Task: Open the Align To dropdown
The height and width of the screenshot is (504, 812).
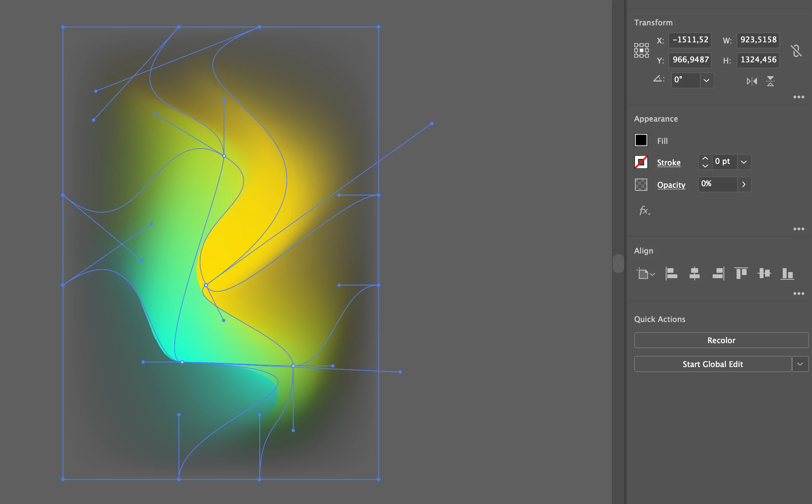Action: 645,274
